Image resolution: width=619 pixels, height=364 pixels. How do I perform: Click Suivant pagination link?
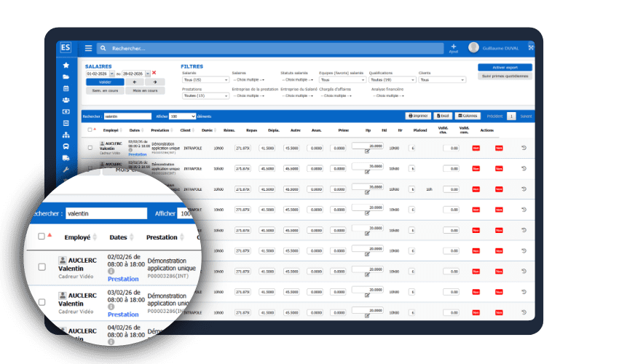[x=526, y=116]
